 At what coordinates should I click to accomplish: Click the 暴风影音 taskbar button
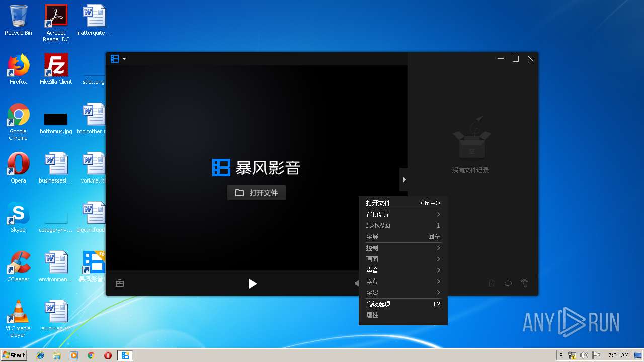point(125,355)
